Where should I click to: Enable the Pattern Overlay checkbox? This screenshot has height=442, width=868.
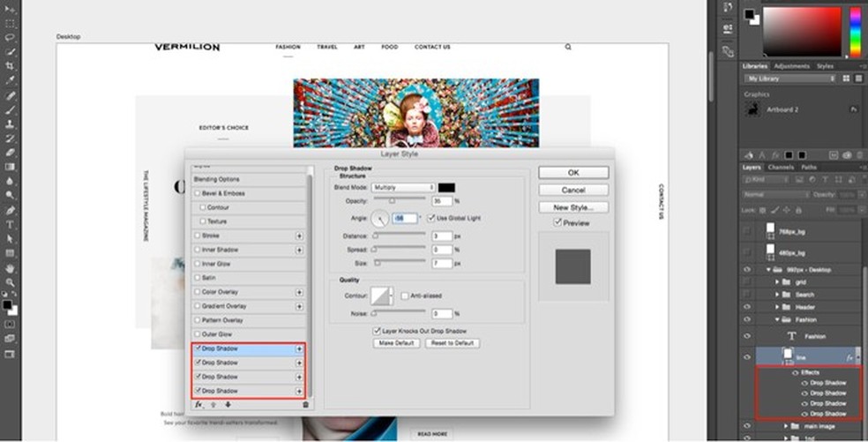click(x=198, y=321)
